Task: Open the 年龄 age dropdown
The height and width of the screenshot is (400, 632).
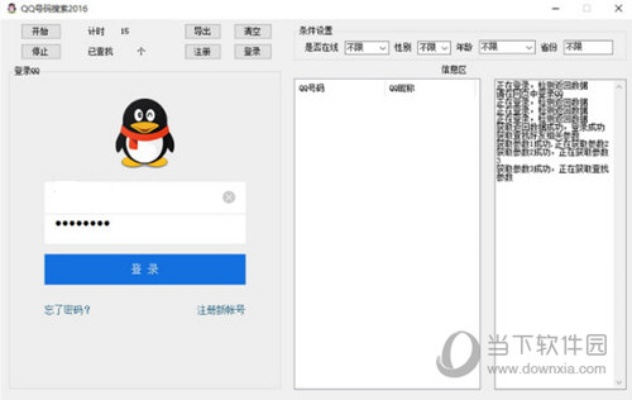Action: point(507,47)
